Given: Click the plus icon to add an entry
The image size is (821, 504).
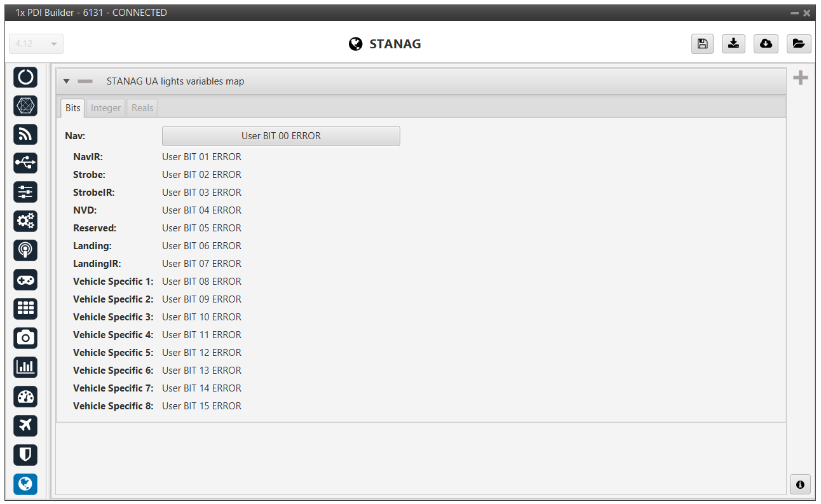Looking at the screenshot, I should 801,78.
